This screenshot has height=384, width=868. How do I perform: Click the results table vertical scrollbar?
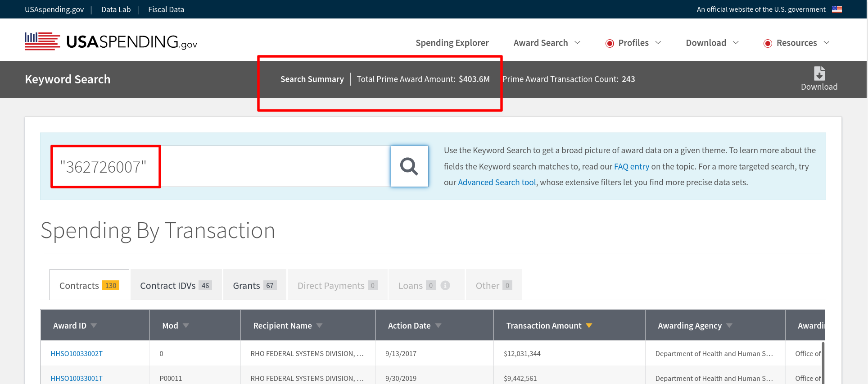pos(823,363)
